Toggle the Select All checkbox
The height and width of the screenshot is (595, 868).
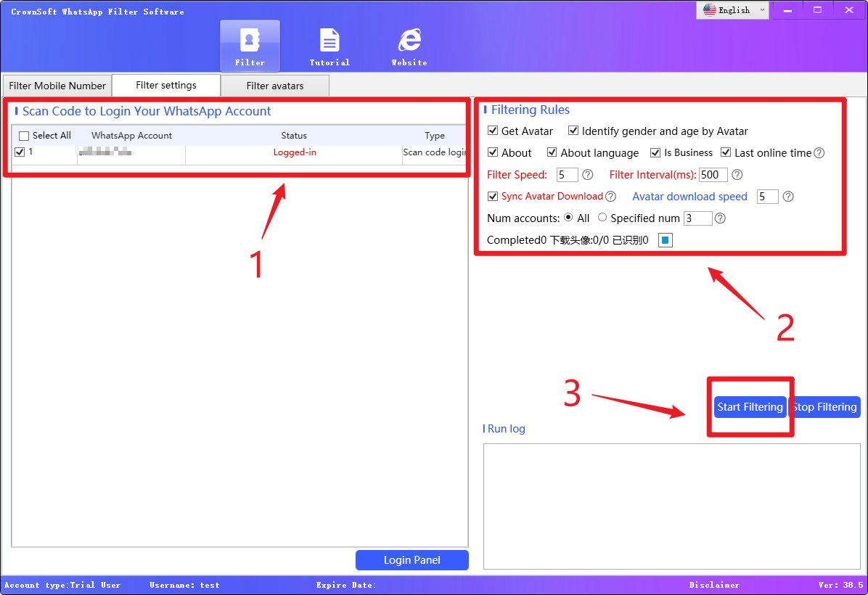(24, 136)
